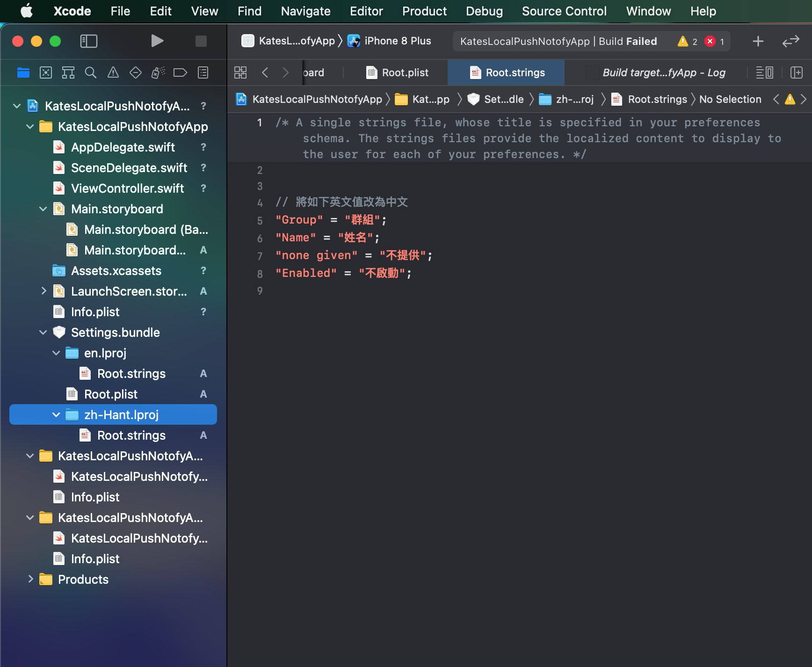Viewport: 812px width, 667px height.
Task: Add editor on right split icon
Action: tap(797, 72)
